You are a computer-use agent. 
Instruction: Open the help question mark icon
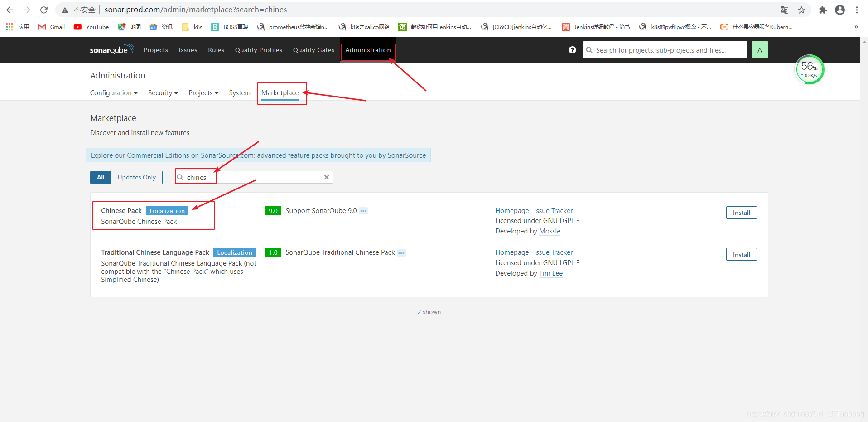(x=572, y=50)
